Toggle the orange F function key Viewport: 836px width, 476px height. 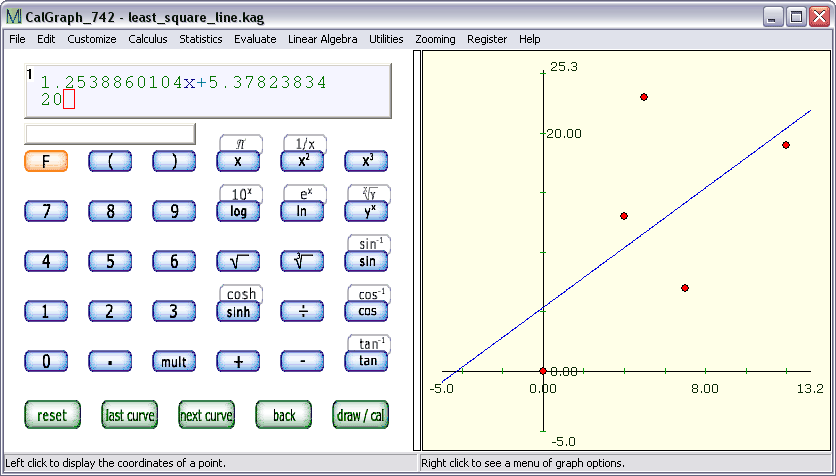point(46,161)
